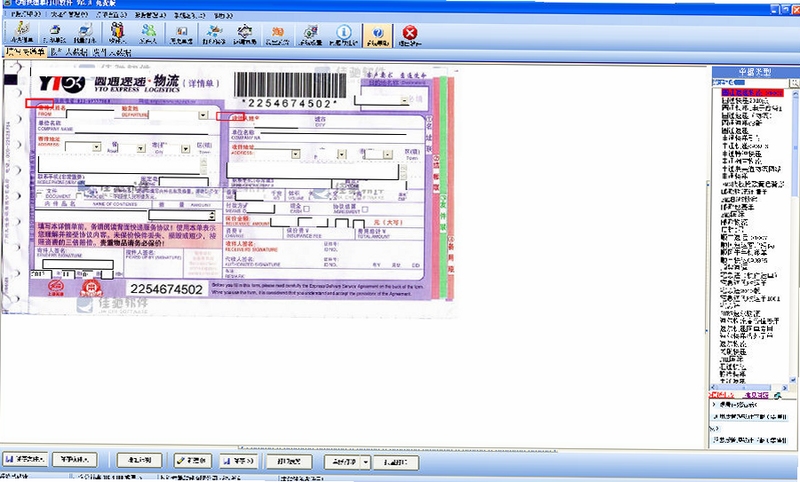
Task: Click the sender detailed address text area
Action: click(118, 165)
